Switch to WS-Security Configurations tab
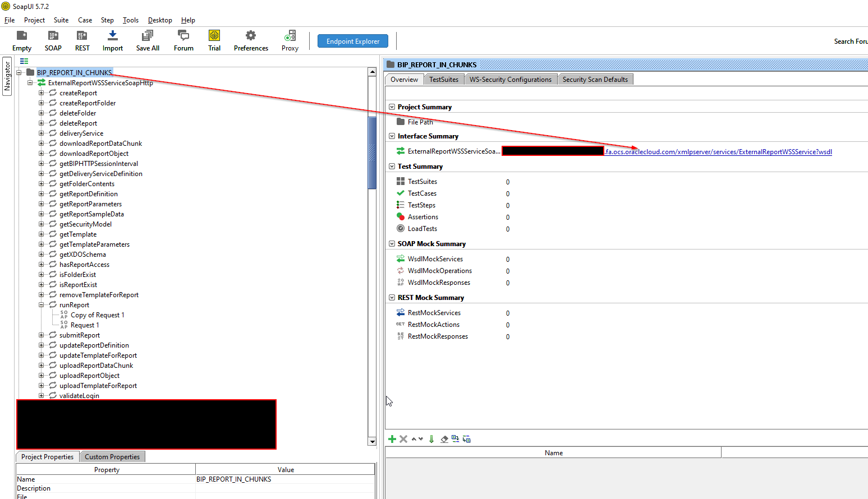The height and width of the screenshot is (499, 868). pos(511,80)
